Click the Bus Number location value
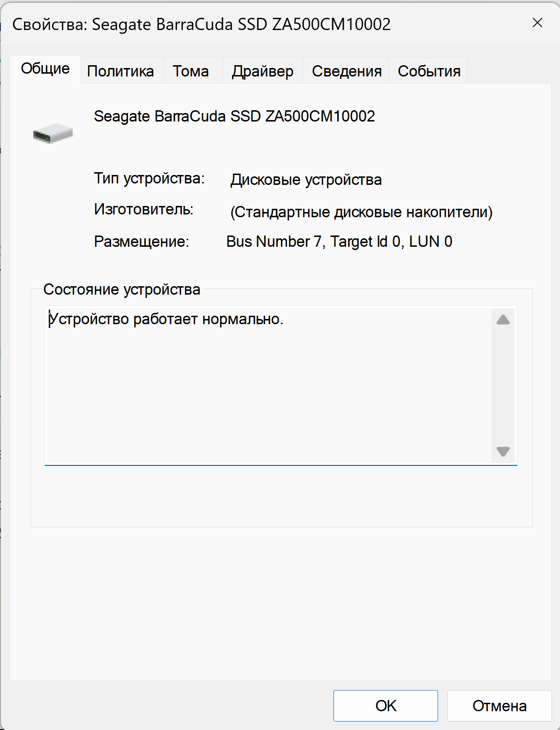 339,242
